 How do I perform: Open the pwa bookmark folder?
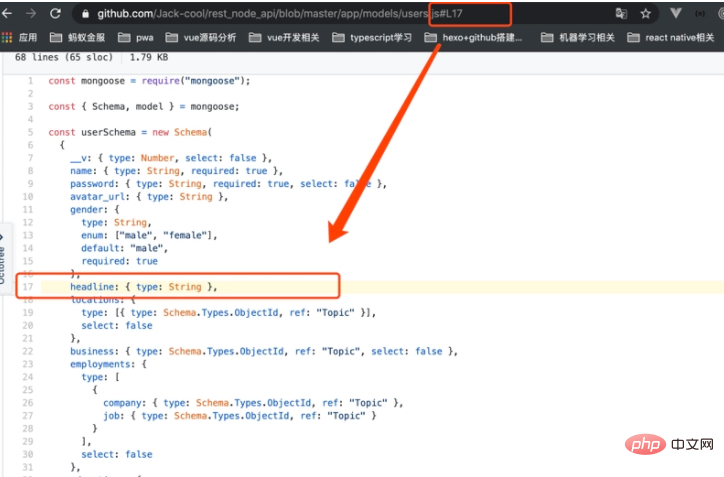135,37
